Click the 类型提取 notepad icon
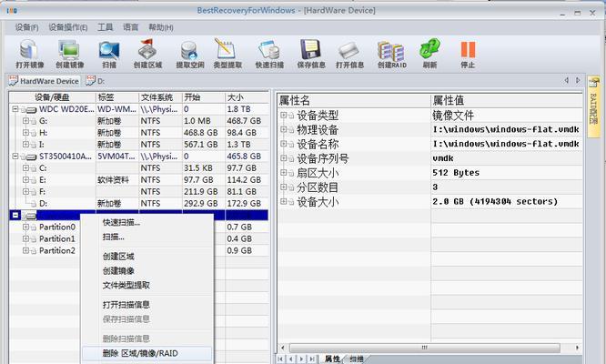The image size is (606, 364). click(227, 54)
